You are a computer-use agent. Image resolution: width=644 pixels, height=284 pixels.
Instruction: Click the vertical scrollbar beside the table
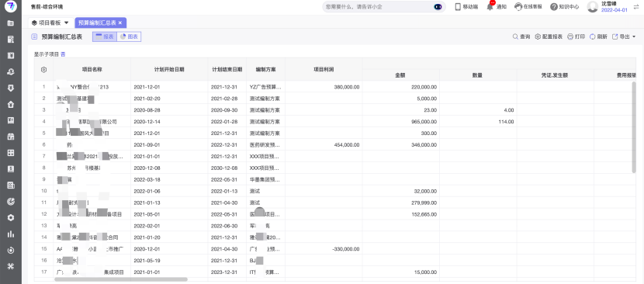point(634,126)
